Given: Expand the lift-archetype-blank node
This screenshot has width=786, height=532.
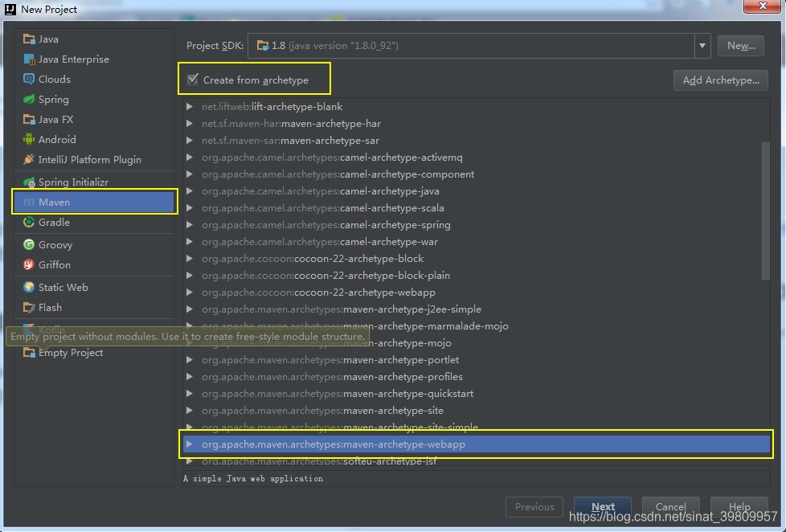Looking at the screenshot, I should (x=190, y=106).
